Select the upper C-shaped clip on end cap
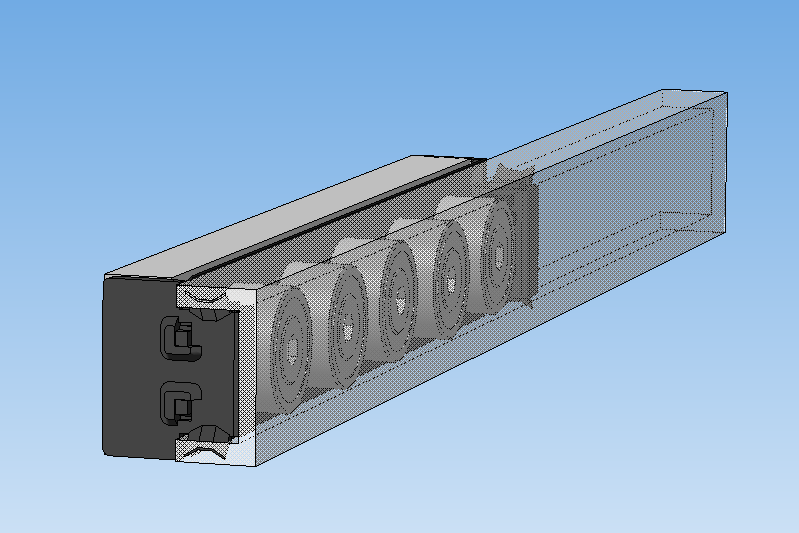This screenshot has height=533, width=799. [x=181, y=338]
